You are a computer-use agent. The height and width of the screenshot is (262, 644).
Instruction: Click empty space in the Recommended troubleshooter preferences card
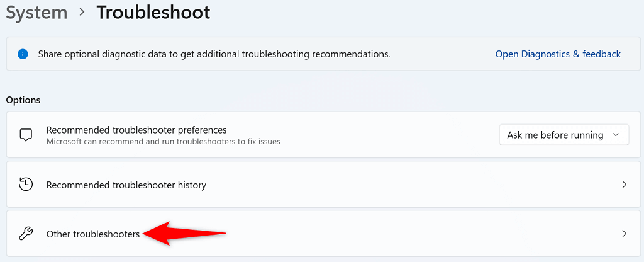coord(390,135)
